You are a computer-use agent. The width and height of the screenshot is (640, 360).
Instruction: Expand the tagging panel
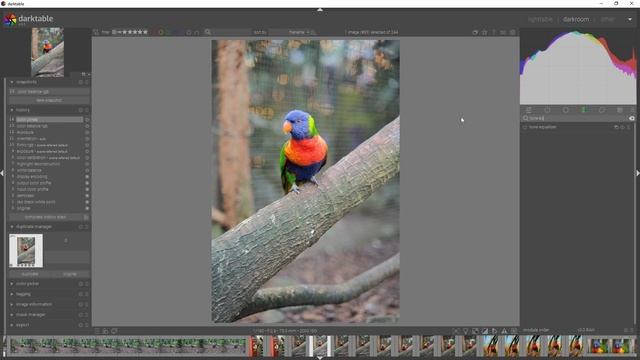pyautogui.click(x=12, y=294)
